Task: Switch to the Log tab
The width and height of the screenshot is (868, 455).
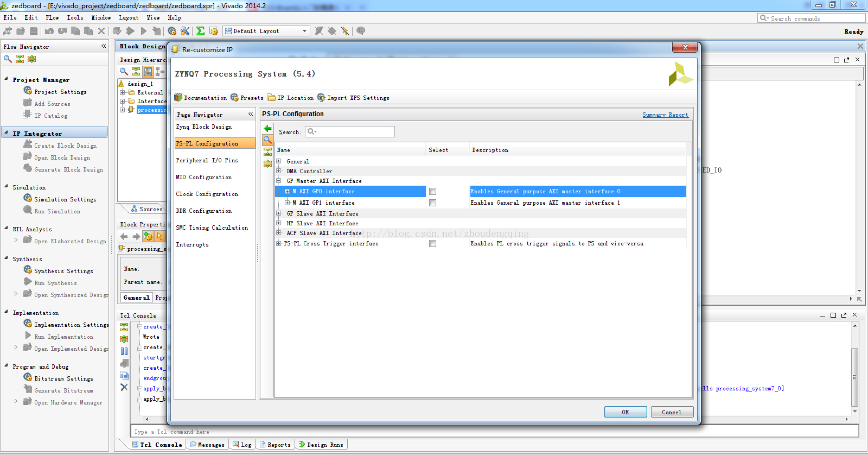Action: pos(242,445)
